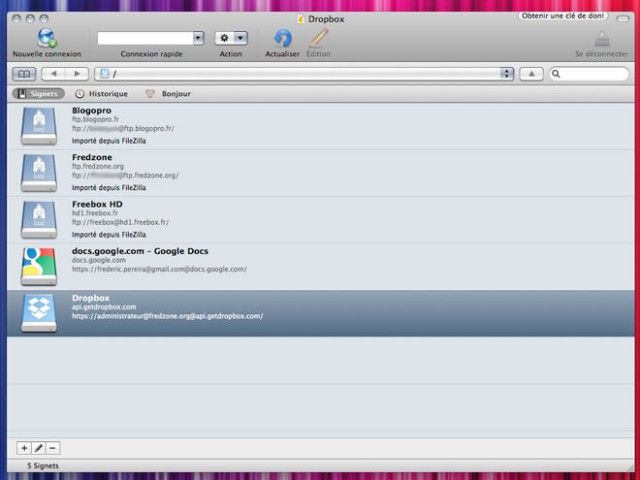
Task: Click the api.getdropbox.com hostname text
Action: coord(104,307)
